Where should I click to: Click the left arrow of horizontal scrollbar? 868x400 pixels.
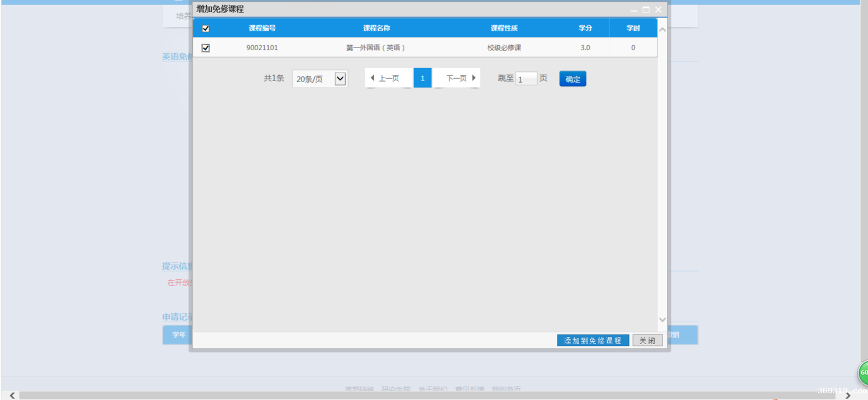pyautogui.click(x=12, y=396)
